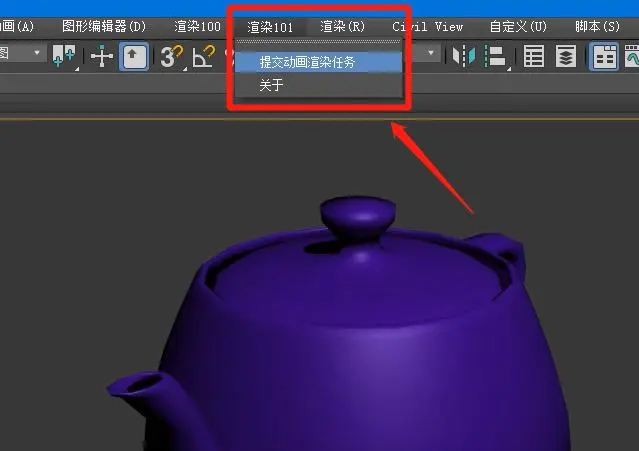Viewport: 639px width, 451px height.
Task: Toggle the Layer Explorer icon
Action: click(x=566, y=56)
